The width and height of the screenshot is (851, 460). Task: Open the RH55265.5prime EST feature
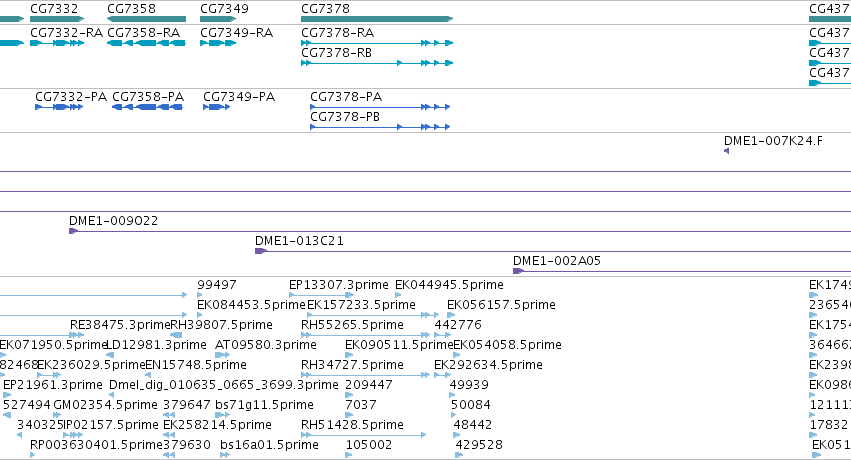click(366, 335)
